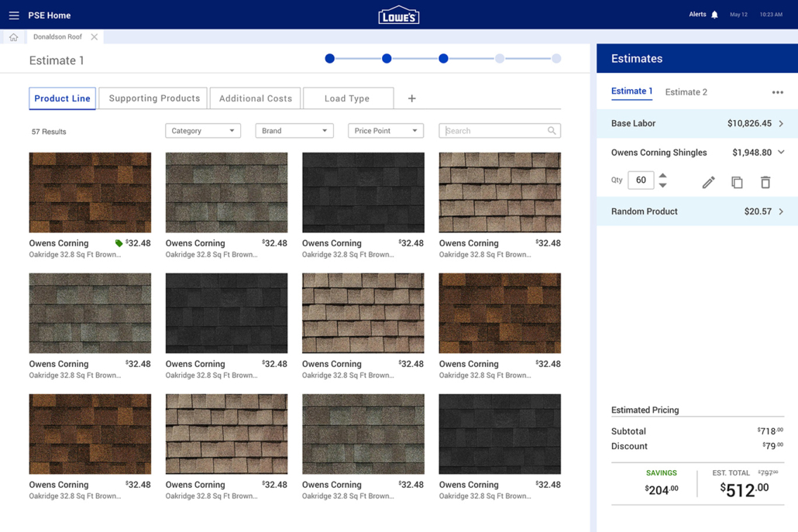Go to the fifth progress step

click(556, 59)
